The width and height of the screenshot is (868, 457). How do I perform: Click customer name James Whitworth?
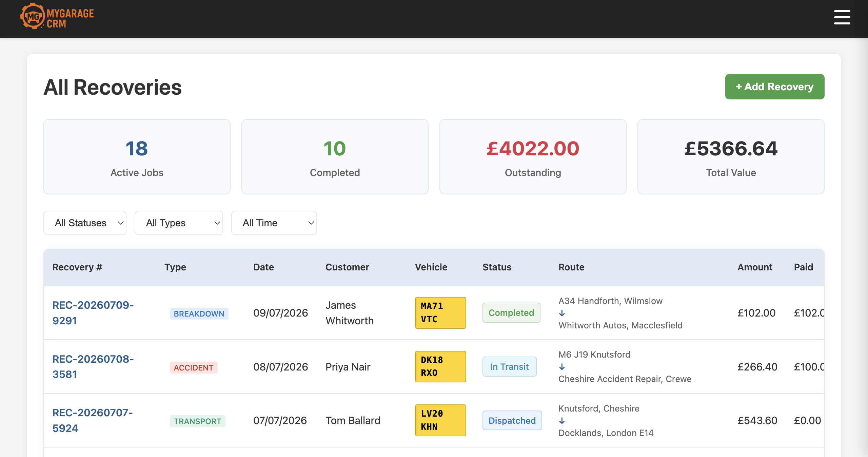(x=350, y=313)
